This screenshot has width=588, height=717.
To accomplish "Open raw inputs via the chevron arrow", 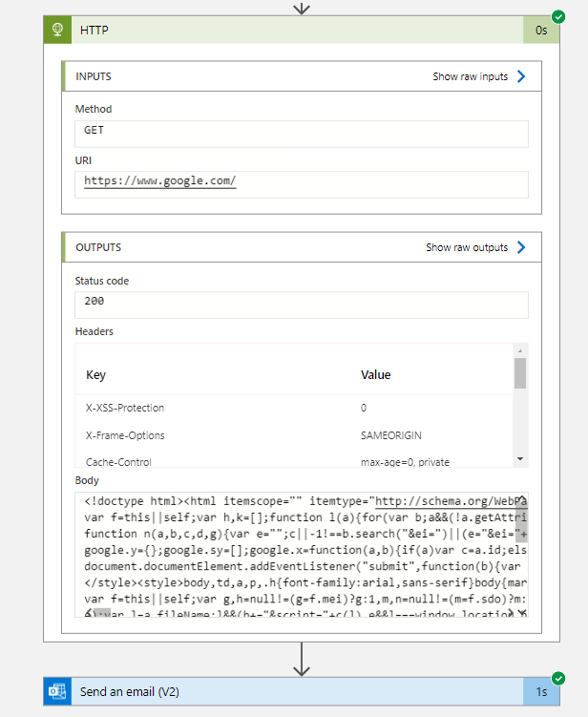I will (521, 76).
